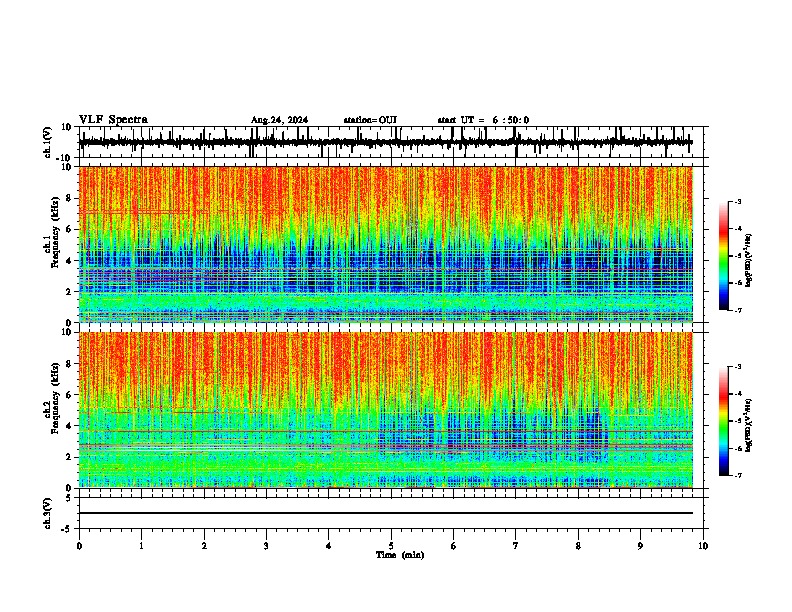Click the "5" tick on the time axis
The image size is (792, 612).
tap(391, 546)
